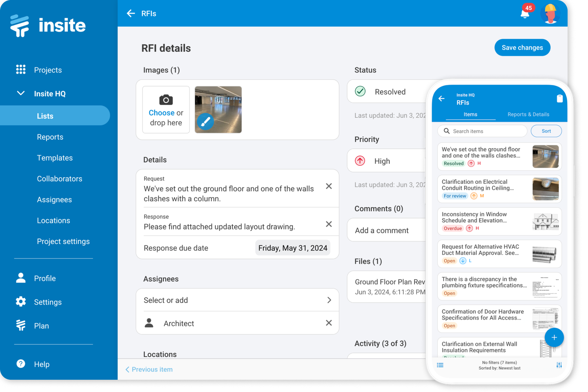Open the notification bell with 45 alerts
This screenshot has width=588, height=392.
coord(525,13)
